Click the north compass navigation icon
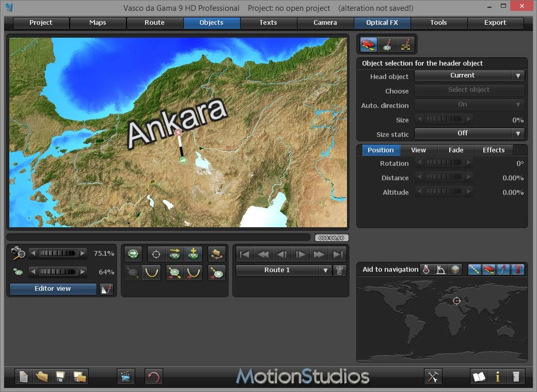The image size is (537, 392). click(x=426, y=270)
